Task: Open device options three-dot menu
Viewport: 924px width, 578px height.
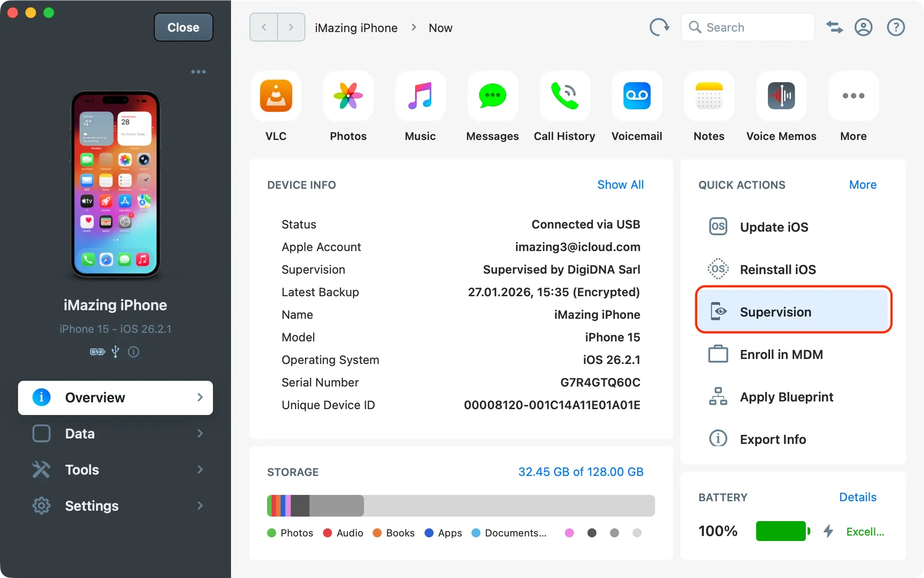Action: tap(198, 72)
